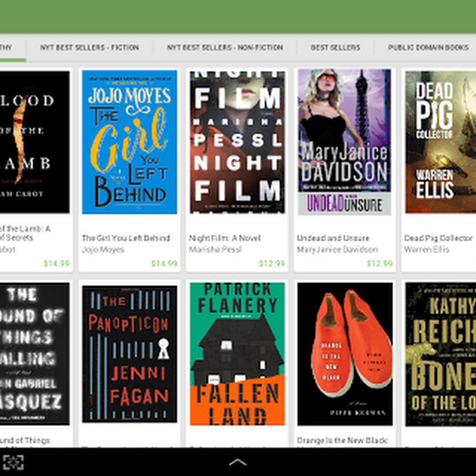This screenshot has height=476, width=476.
Task: Open the Fallen Land book cover
Action: [237, 354]
